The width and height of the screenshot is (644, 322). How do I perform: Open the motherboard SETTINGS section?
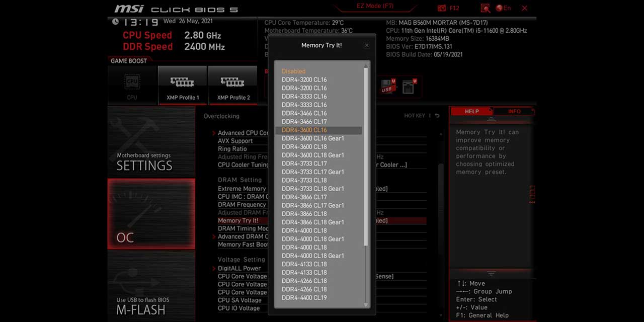point(151,141)
